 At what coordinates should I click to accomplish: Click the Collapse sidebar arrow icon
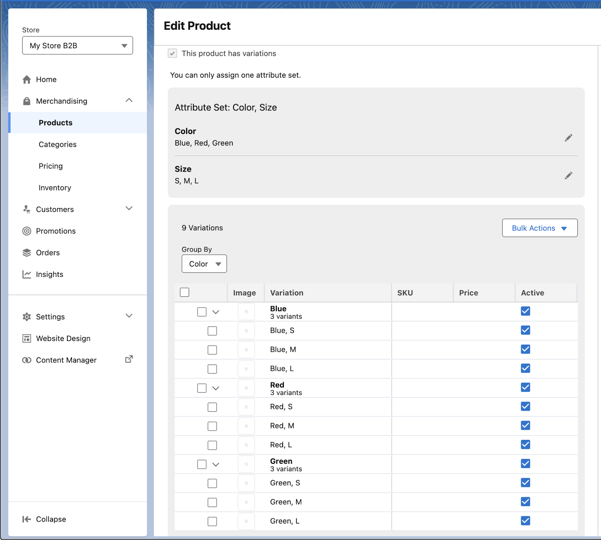point(26,519)
